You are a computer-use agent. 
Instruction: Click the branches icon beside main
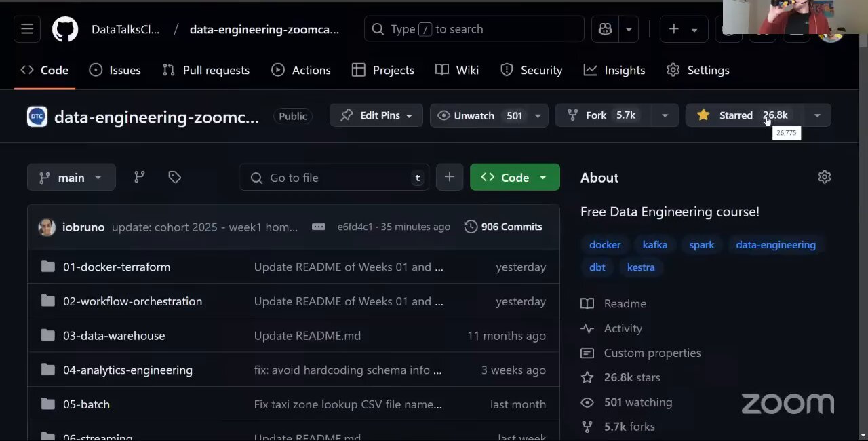coord(139,177)
